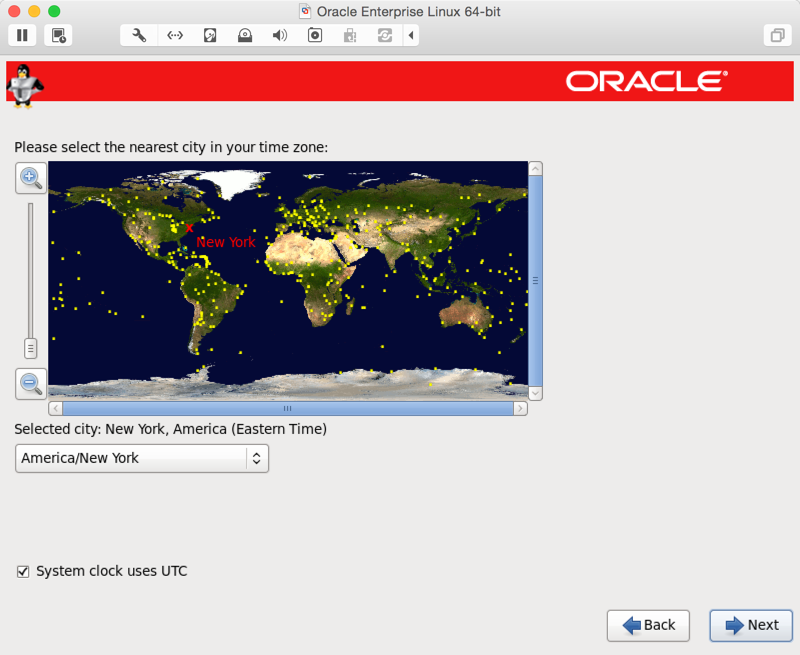Close the VM window red button

pyautogui.click(x=15, y=11)
